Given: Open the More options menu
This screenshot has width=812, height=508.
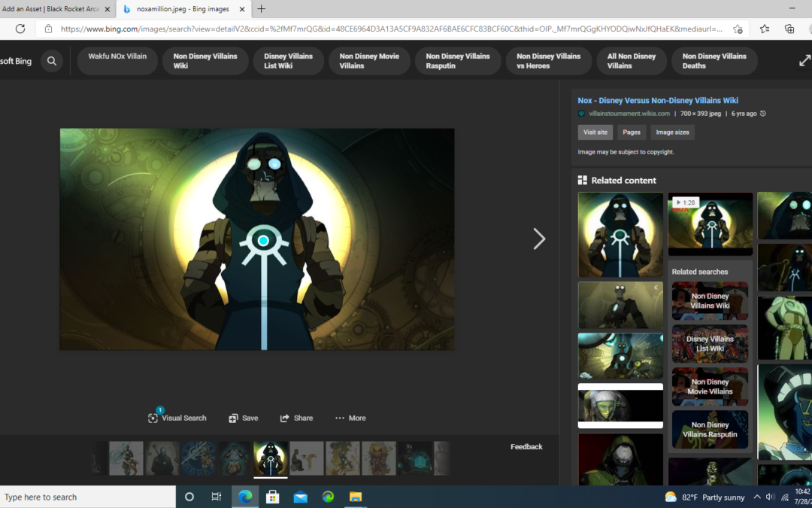Looking at the screenshot, I should coord(350,418).
